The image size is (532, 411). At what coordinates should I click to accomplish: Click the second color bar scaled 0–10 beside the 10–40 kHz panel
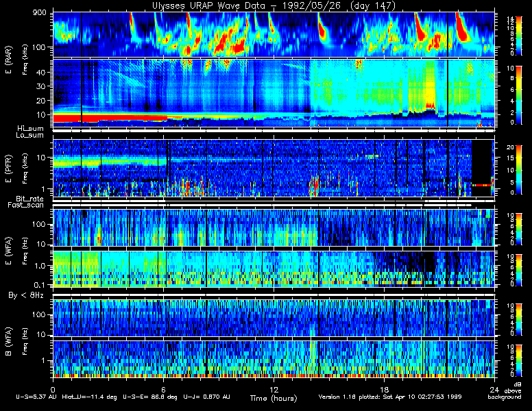[519, 95]
